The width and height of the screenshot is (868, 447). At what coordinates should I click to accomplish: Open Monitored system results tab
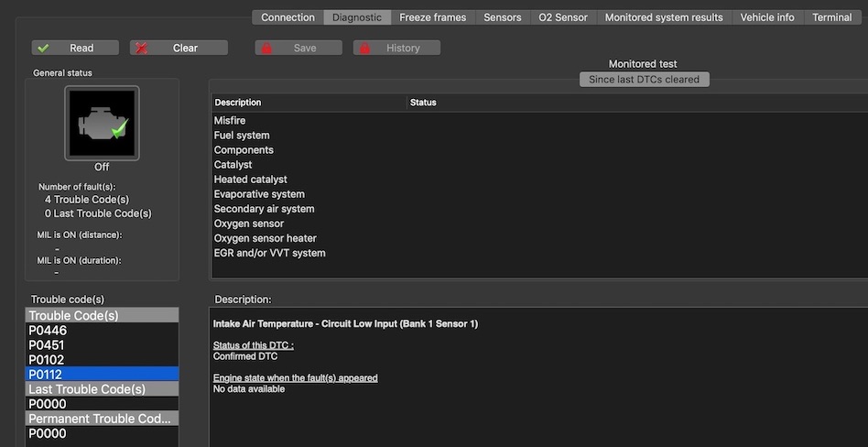coord(664,17)
